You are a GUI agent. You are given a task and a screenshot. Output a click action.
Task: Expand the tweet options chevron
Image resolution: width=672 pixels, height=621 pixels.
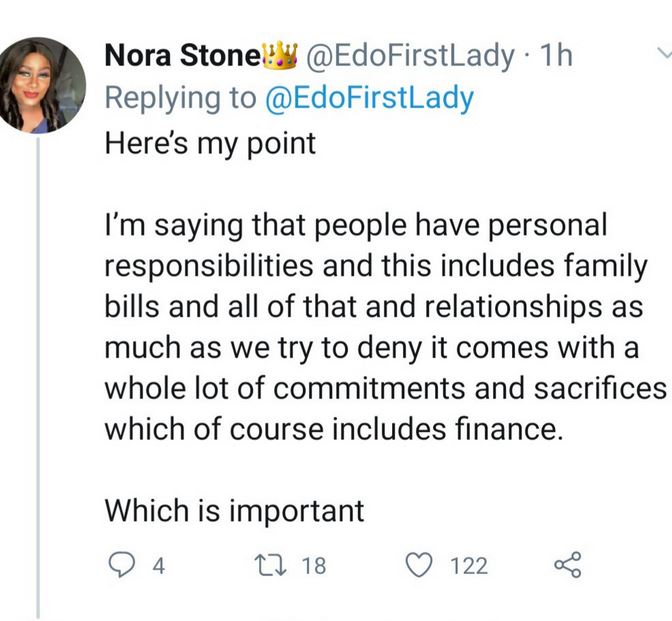click(x=662, y=52)
